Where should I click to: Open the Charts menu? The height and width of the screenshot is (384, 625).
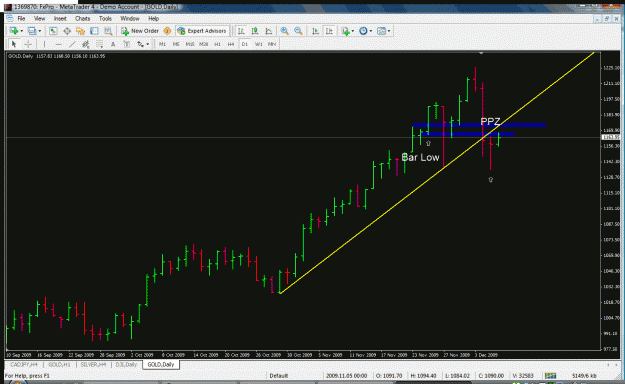(83, 19)
